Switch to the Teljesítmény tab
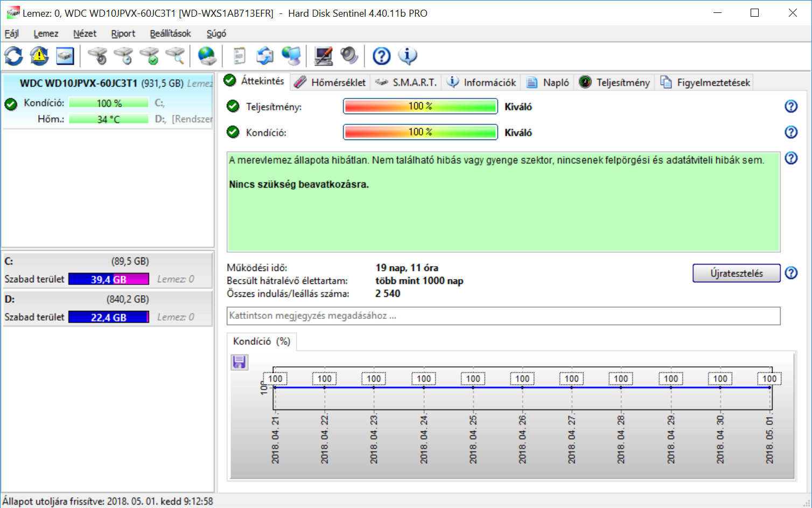 614,82
